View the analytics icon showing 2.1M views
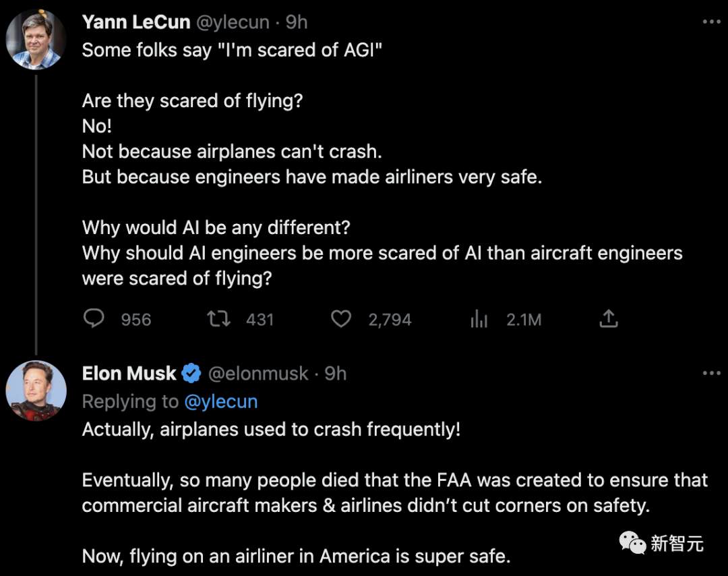The width and height of the screenshot is (728, 576). 479,319
